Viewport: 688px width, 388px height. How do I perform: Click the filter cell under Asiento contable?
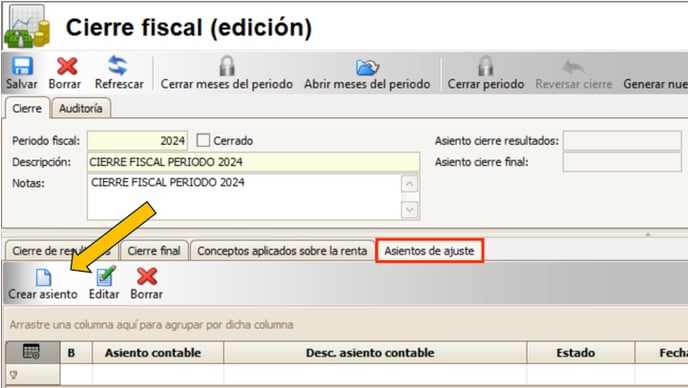[x=158, y=375]
